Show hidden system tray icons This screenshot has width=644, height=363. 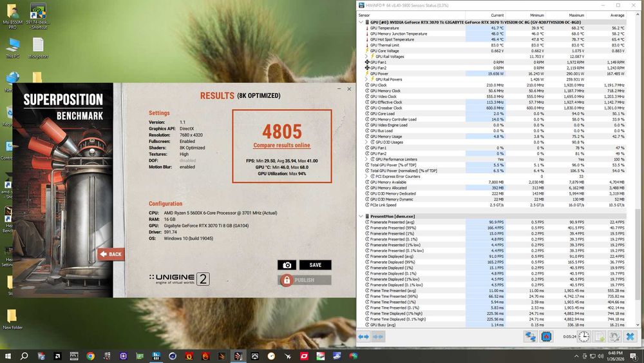point(576,356)
